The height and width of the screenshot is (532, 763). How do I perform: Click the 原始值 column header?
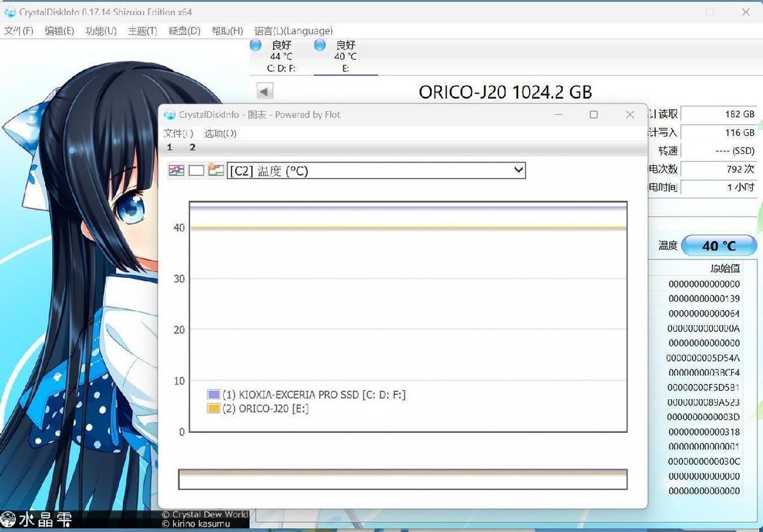coord(725,268)
